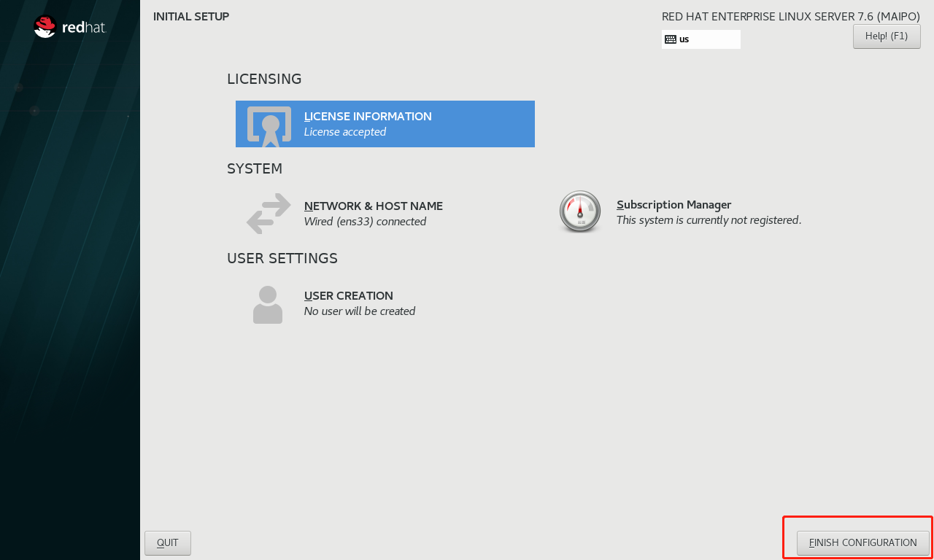The width and height of the screenshot is (934, 560).
Task: Finish configuration
Action: click(863, 542)
